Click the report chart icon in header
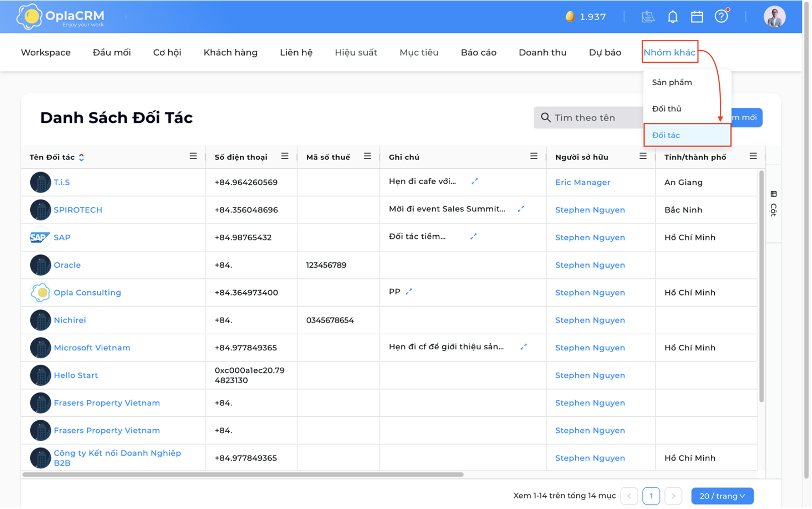 (x=648, y=17)
